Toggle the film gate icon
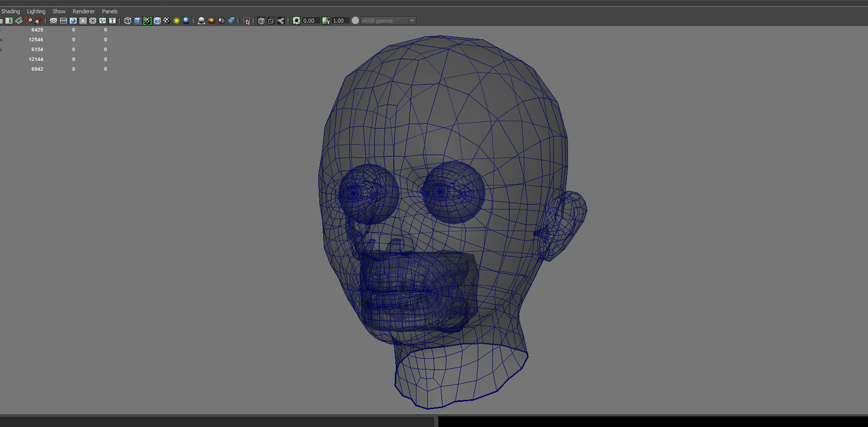This screenshot has height=427, width=868. [x=63, y=21]
